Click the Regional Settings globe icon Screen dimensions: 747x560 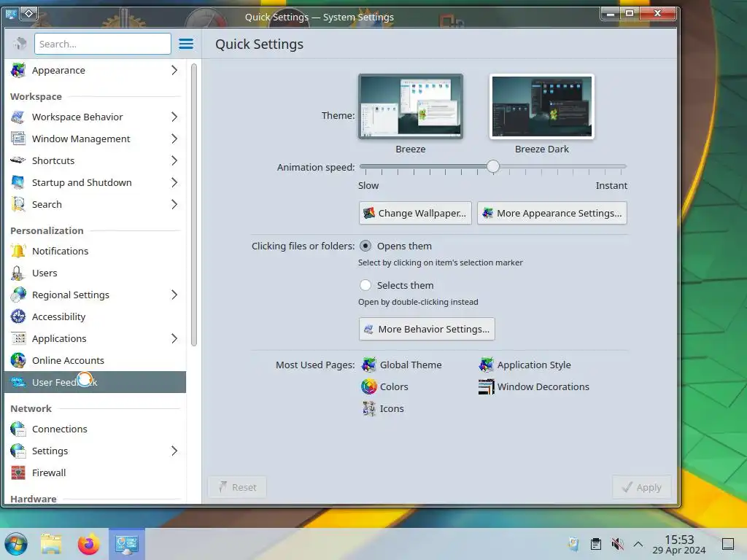tap(18, 295)
